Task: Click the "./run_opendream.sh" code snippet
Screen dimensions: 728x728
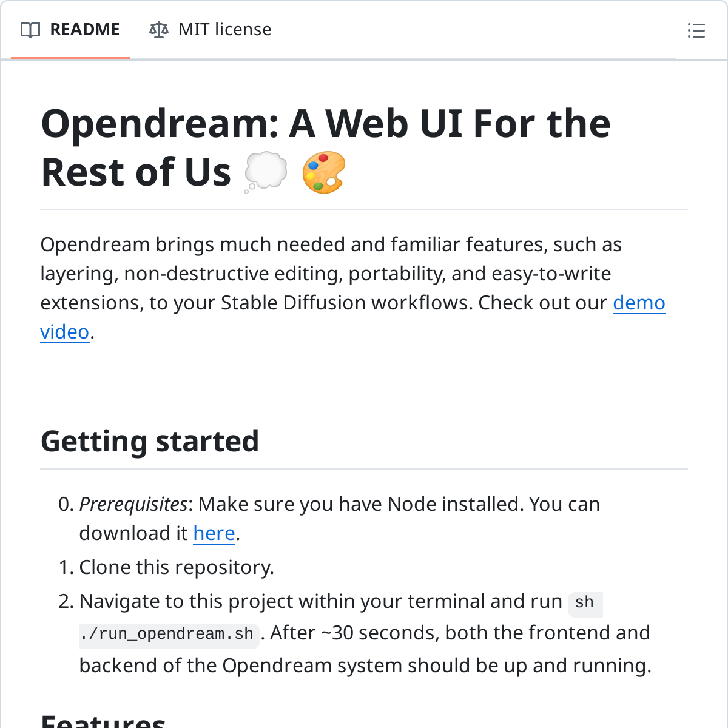Action: [167, 634]
